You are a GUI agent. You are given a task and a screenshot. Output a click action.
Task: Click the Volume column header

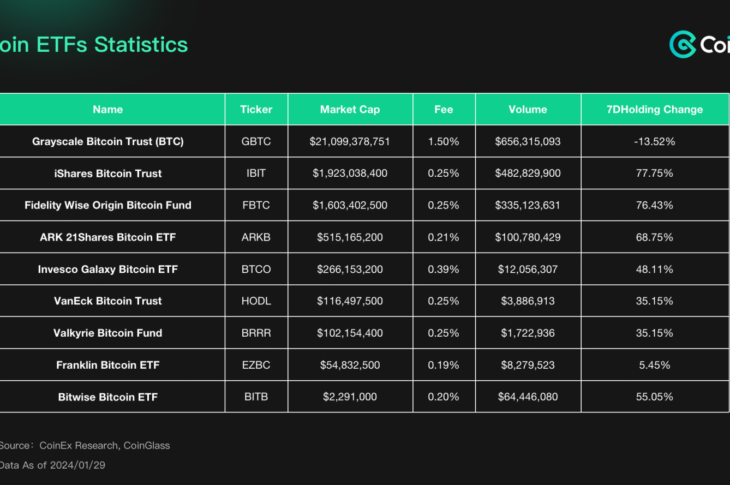527,109
